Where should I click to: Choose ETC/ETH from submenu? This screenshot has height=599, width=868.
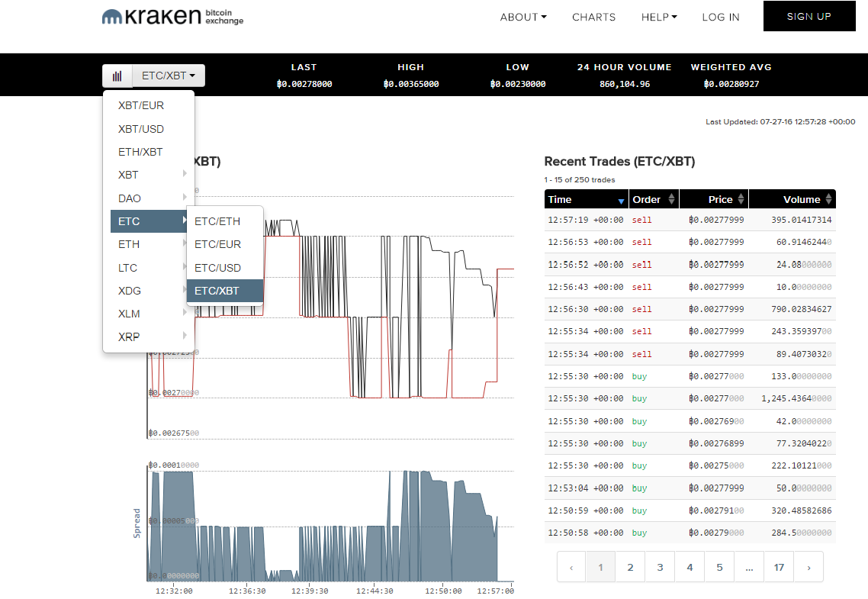coord(225,221)
